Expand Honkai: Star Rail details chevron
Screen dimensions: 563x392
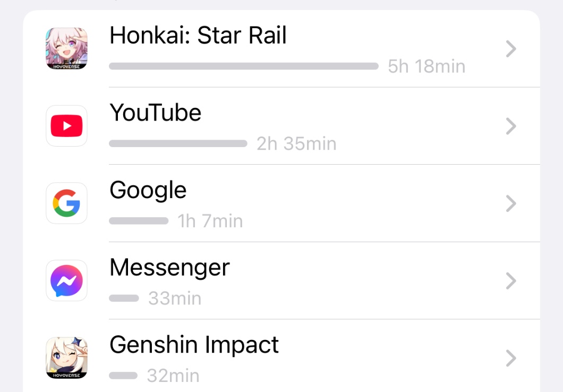[x=511, y=49]
